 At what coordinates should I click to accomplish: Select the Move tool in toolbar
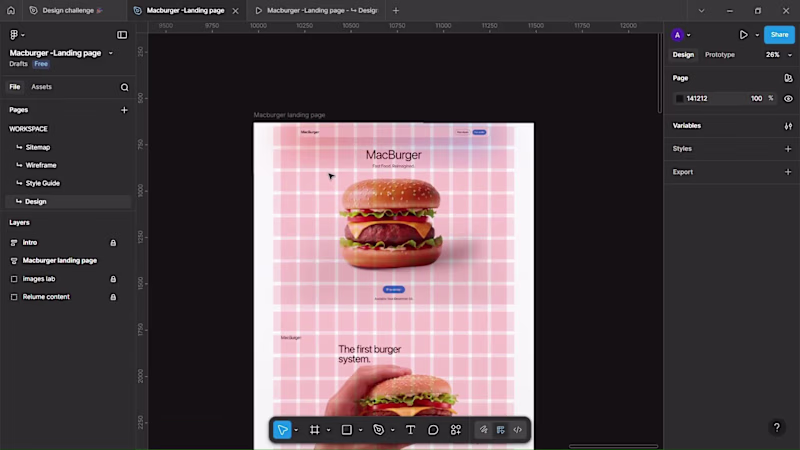pyautogui.click(x=282, y=430)
